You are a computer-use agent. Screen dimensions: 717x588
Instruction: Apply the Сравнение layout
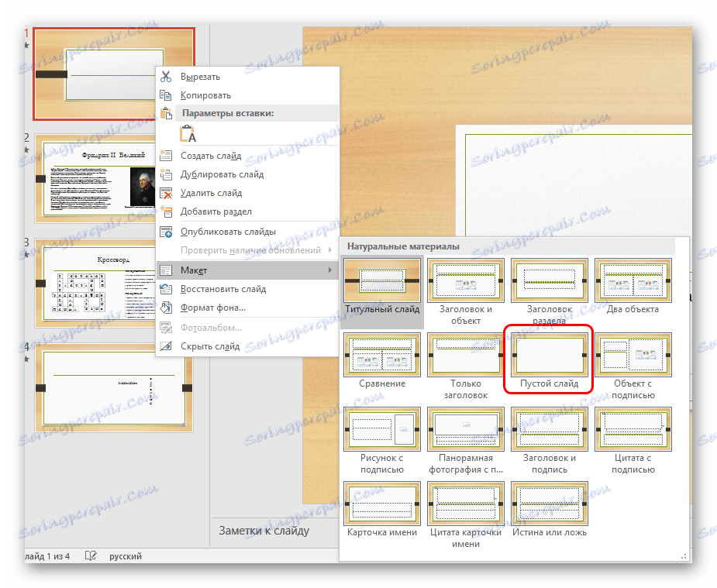(x=382, y=360)
